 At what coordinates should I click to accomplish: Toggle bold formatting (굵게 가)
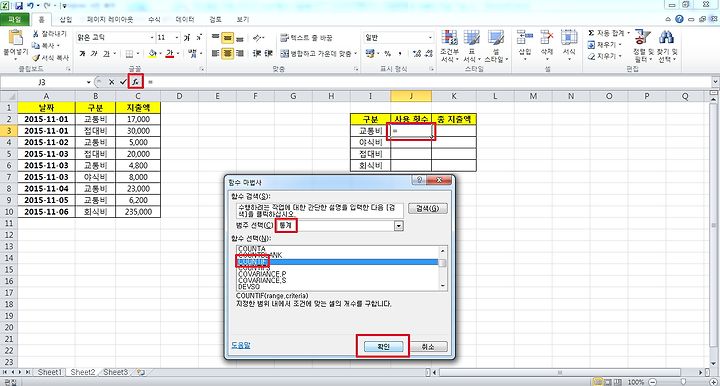tap(82, 54)
